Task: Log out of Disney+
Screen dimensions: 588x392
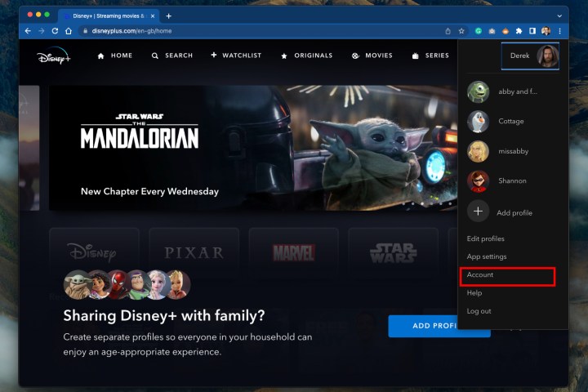Action: 479,311
